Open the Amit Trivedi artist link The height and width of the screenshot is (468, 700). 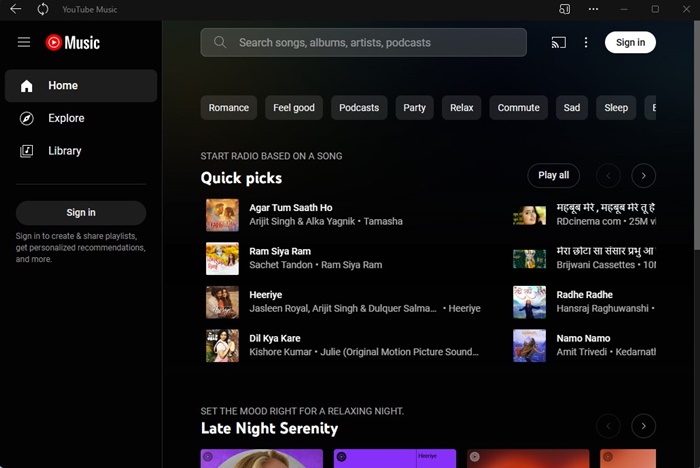581,352
